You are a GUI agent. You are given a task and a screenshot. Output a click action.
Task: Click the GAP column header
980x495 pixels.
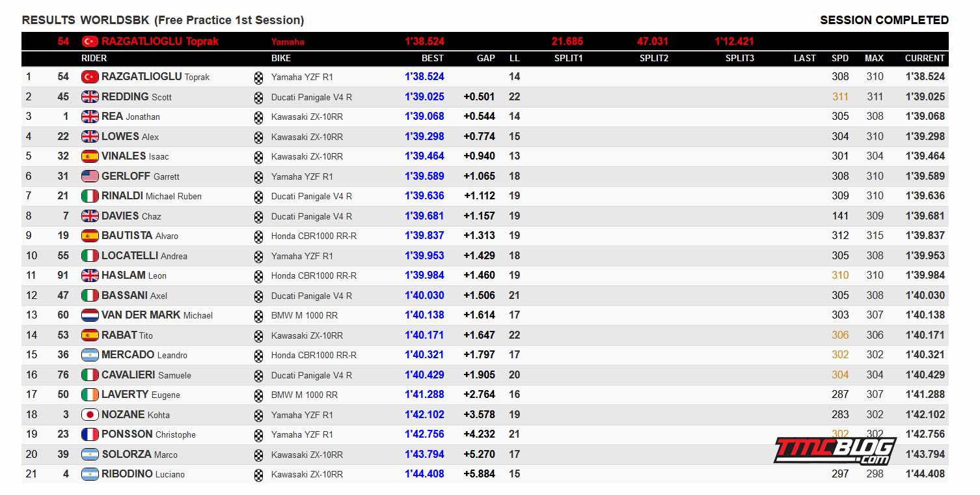click(486, 58)
